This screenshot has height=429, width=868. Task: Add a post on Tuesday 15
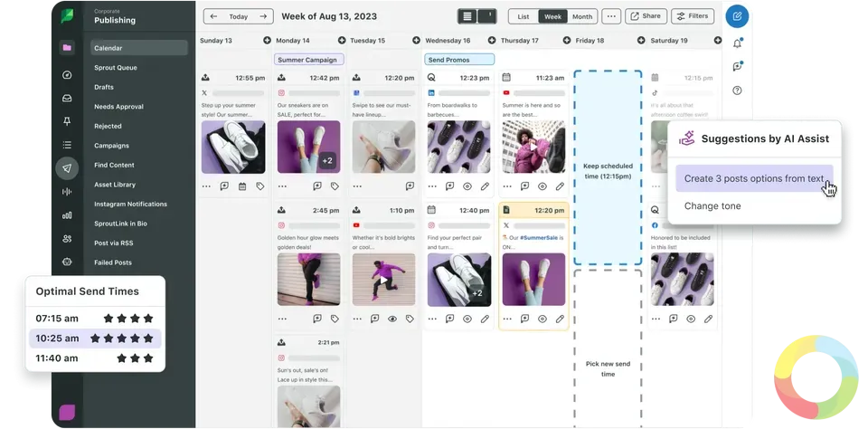[x=416, y=40]
